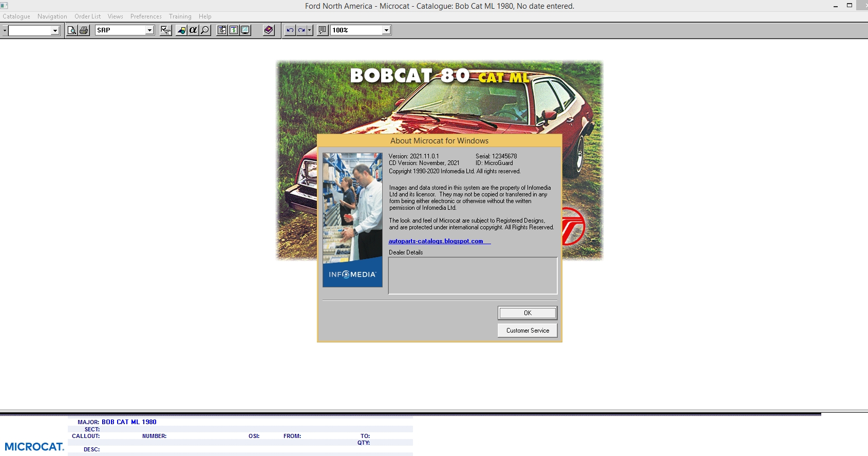
Task: Click the print preview icon
Action: coord(72,30)
